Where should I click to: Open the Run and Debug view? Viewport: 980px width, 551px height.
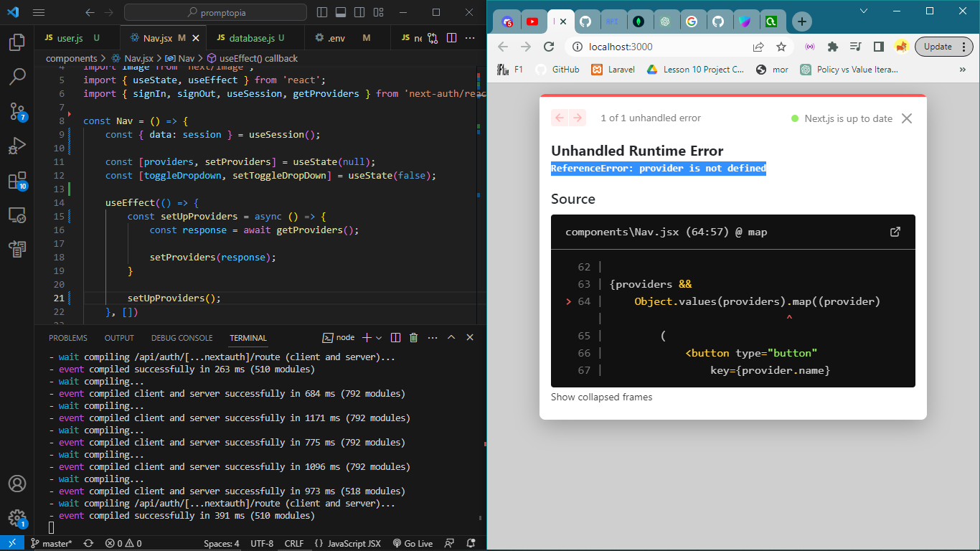[17, 146]
